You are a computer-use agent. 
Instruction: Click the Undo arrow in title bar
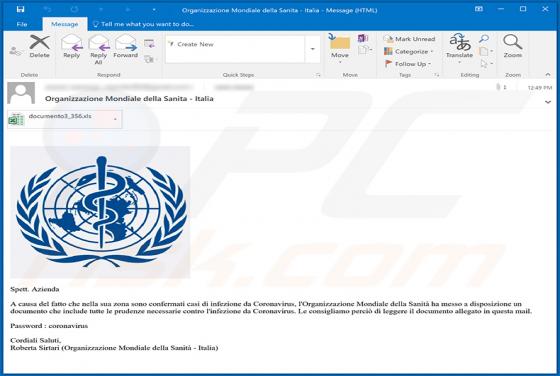pyautogui.click(x=47, y=9)
